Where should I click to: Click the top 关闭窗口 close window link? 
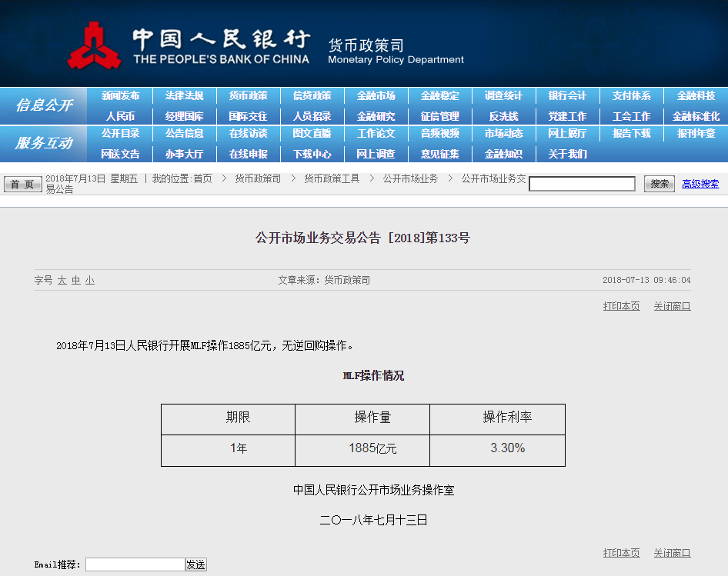pos(672,306)
